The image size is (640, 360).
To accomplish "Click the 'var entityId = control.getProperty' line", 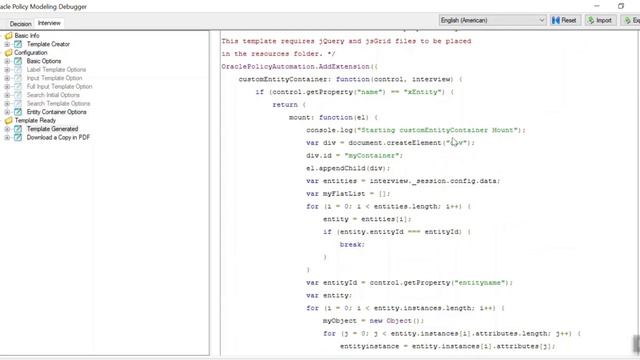I will pyautogui.click(x=409, y=283).
